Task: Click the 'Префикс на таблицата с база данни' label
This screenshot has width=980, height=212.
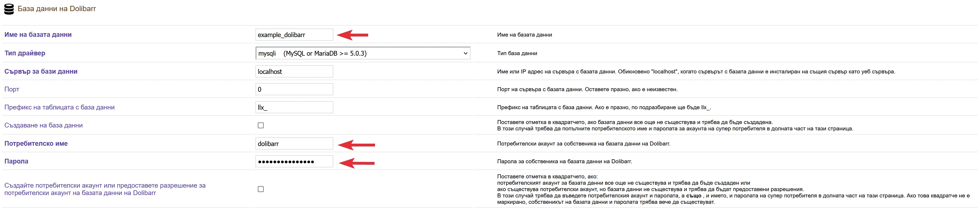Action: pyautogui.click(x=59, y=107)
